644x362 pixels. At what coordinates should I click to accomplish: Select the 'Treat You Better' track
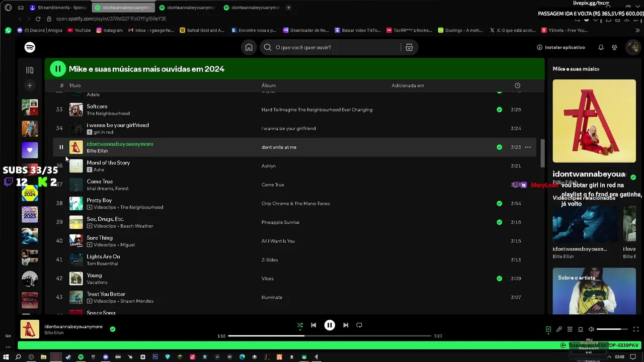tap(106, 294)
